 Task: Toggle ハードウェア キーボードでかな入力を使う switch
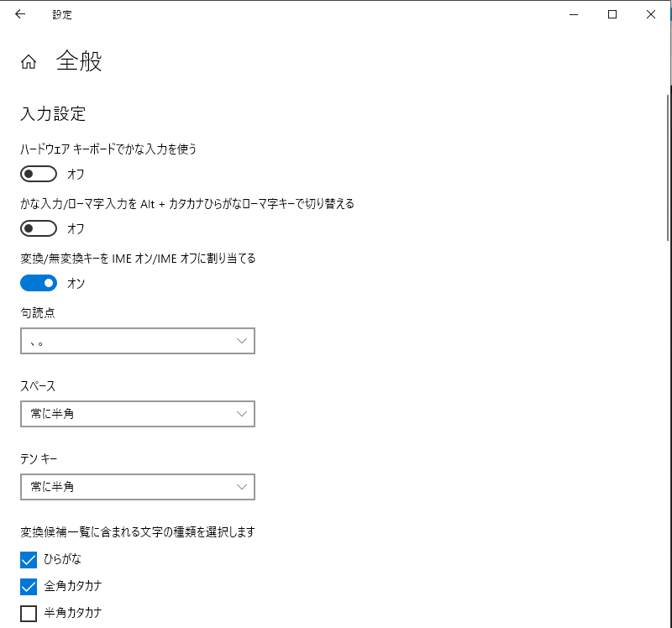click(x=39, y=174)
